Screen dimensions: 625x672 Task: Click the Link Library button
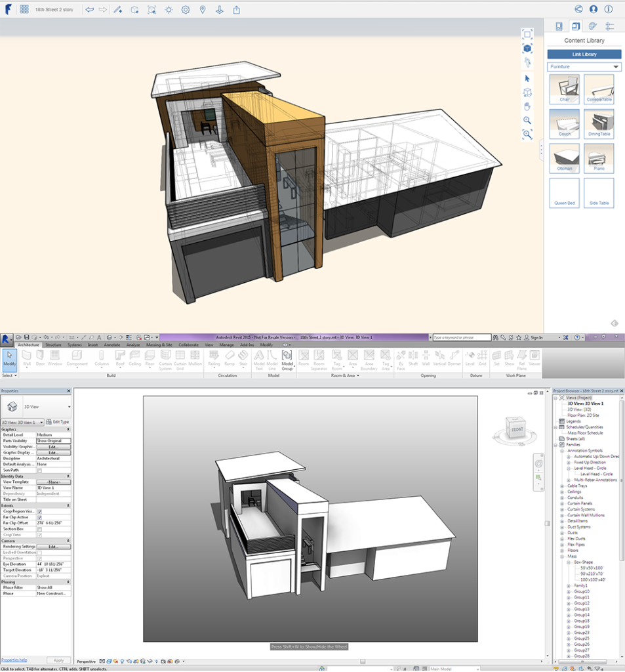(584, 54)
